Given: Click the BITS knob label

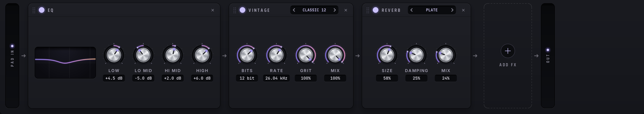Looking at the screenshot, I should tap(247, 71).
